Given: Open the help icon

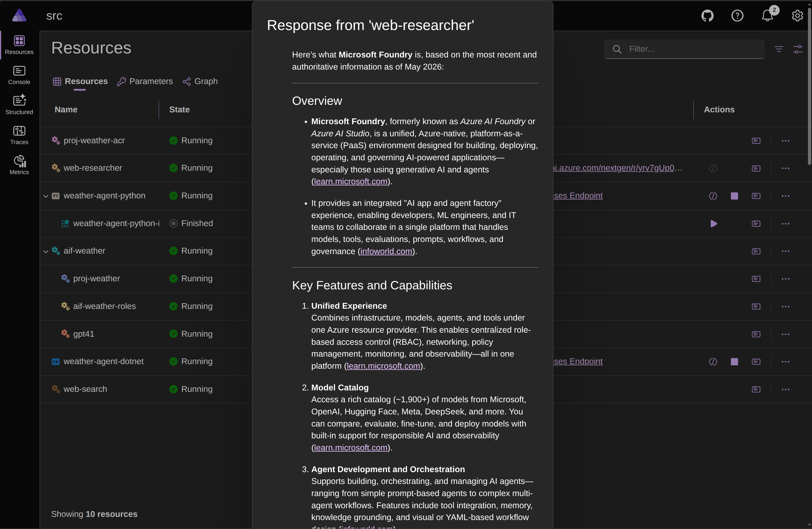Looking at the screenshot, I should (737, 16).
